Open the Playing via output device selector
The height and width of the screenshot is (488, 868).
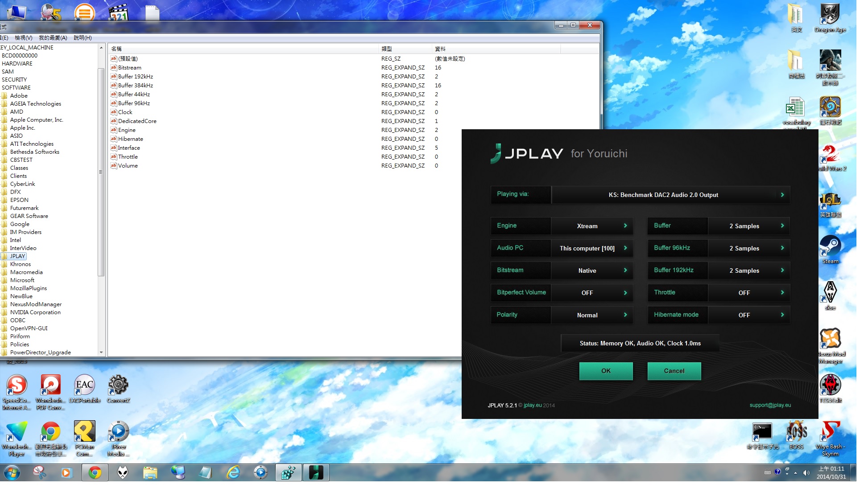(x=671, y=195)
